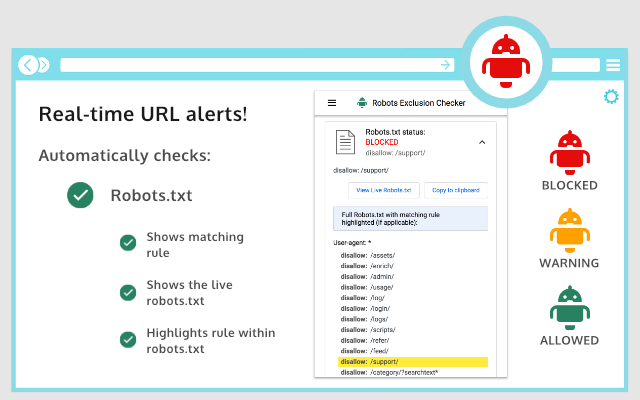Click the Copy to clipboard button
Viewport: 640px width, 400px height.
click(x=455, y=189)
